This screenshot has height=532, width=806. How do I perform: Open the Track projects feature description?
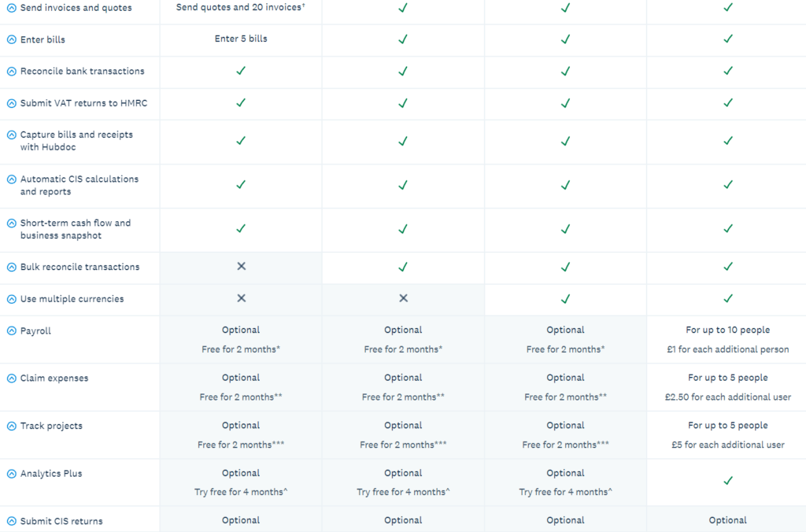point(11,426)
